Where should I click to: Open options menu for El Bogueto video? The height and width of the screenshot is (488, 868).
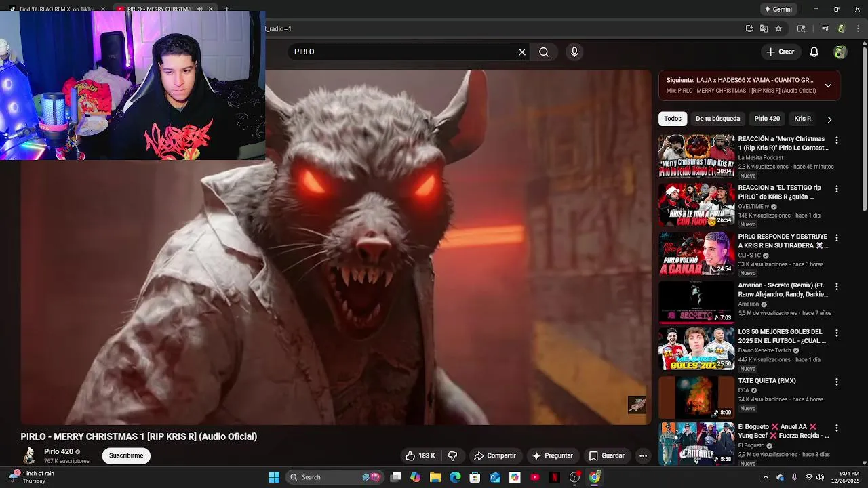click(x=836, y=428)
